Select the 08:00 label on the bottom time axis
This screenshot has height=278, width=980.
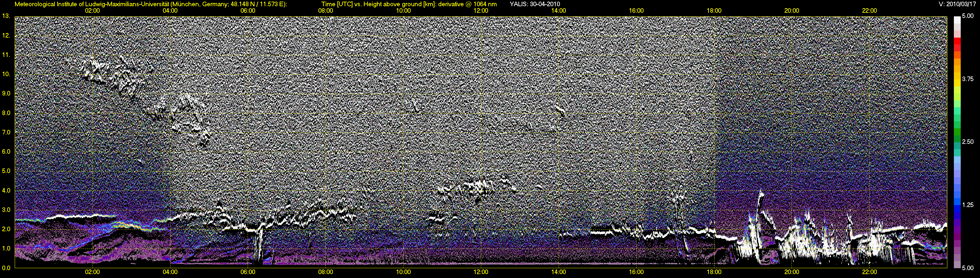(x=326, y=272)
